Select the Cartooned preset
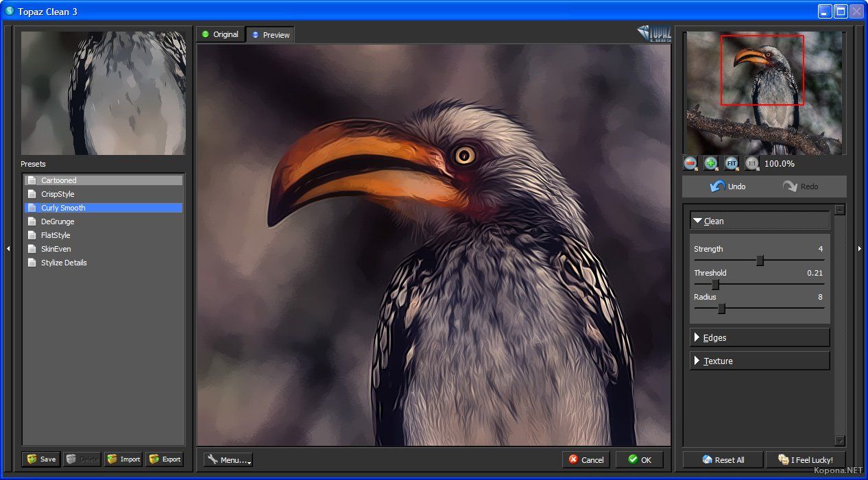The image size is (868, 480). 104,180
